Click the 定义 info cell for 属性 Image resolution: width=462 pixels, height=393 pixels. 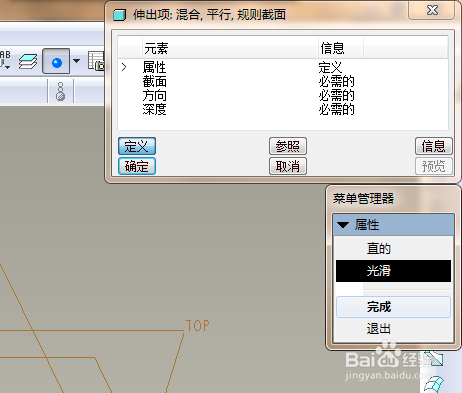point(330,67)
